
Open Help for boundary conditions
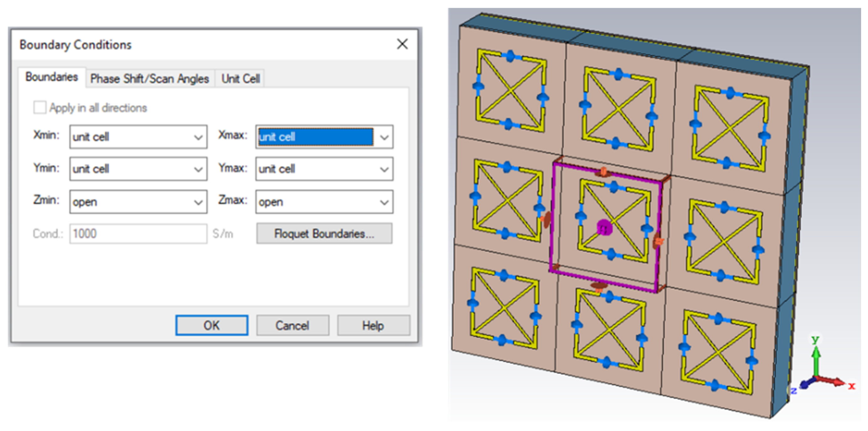373,326
